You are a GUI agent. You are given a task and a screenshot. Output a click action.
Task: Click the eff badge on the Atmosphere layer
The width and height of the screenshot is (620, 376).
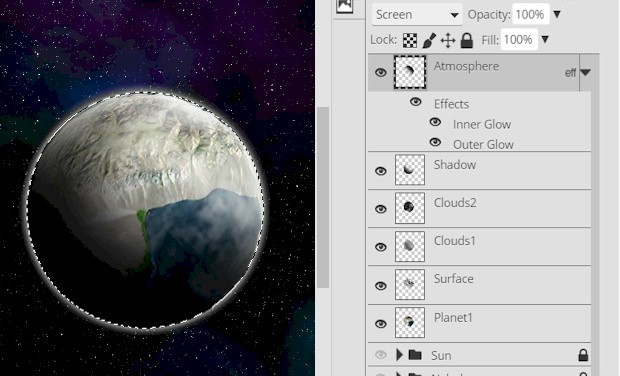(570, 73)
